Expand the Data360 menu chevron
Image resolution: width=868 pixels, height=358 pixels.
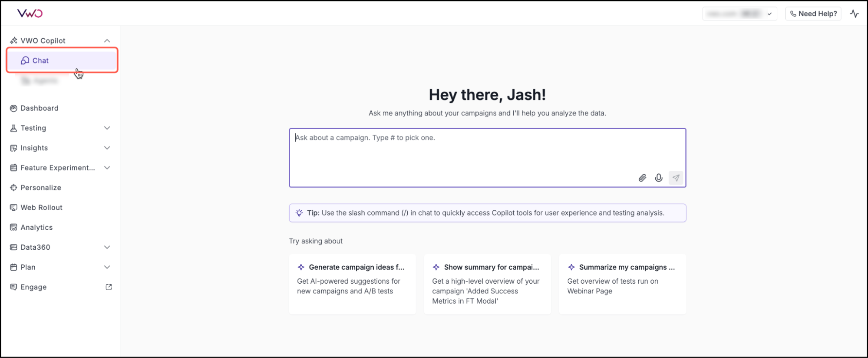(x=107, y=247)
